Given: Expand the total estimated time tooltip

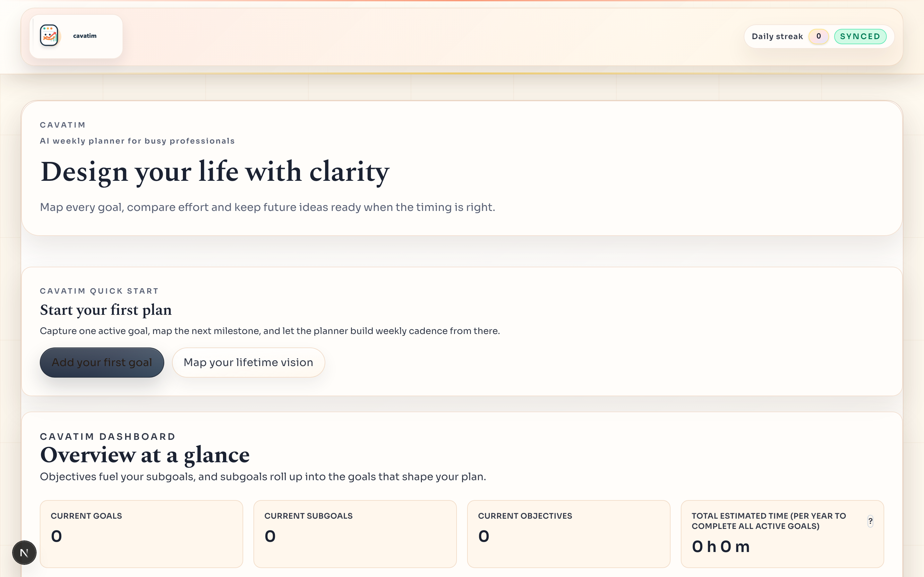Looking at the screenshot, I should point(870,521).
